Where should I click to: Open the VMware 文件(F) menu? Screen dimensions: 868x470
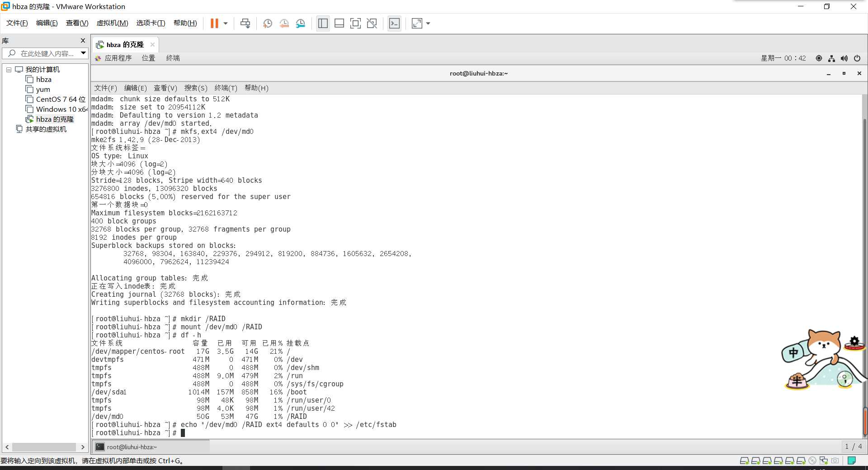coord(17,23)
